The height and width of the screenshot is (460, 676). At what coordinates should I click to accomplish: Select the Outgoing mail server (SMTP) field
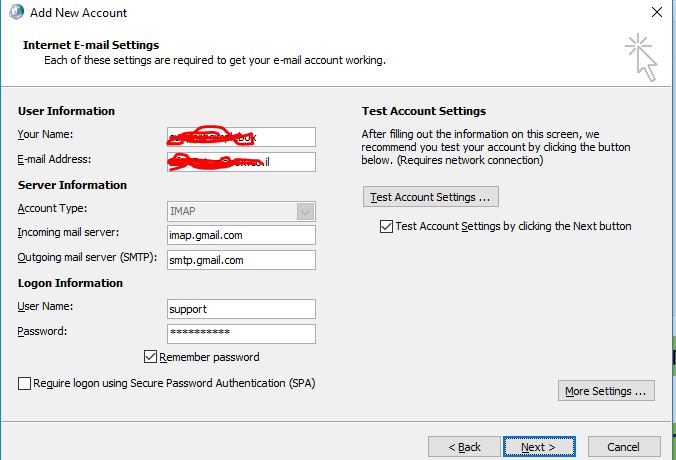242,260
